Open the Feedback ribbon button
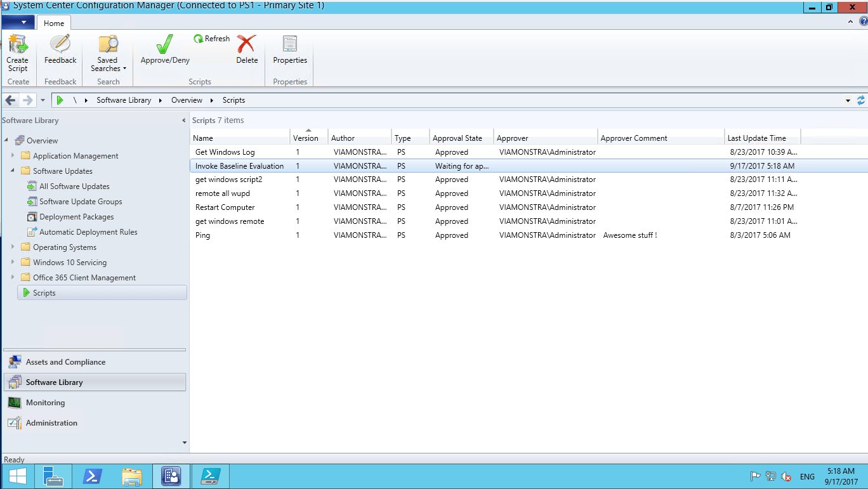 tap(60, 51)
